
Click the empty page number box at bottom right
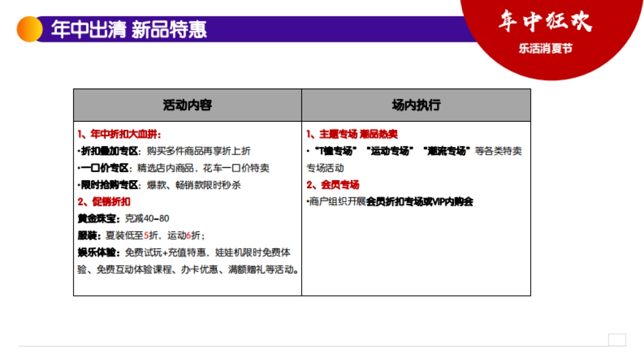point(617,339)
